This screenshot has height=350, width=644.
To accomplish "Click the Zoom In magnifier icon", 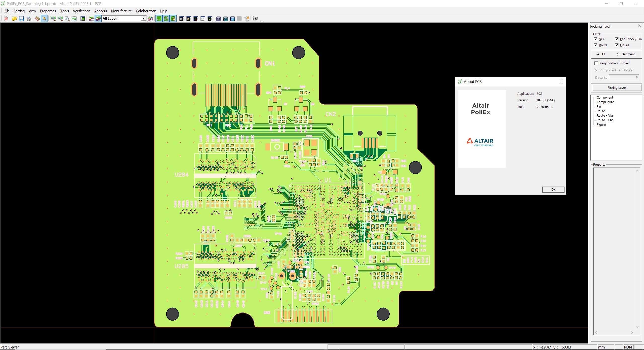I will click(x=53, y=19).
